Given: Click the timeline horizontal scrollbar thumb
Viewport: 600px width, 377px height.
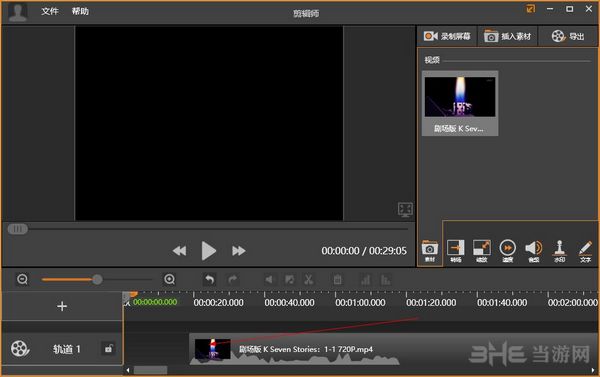Looking at the screenshot, I should (150, 370).
